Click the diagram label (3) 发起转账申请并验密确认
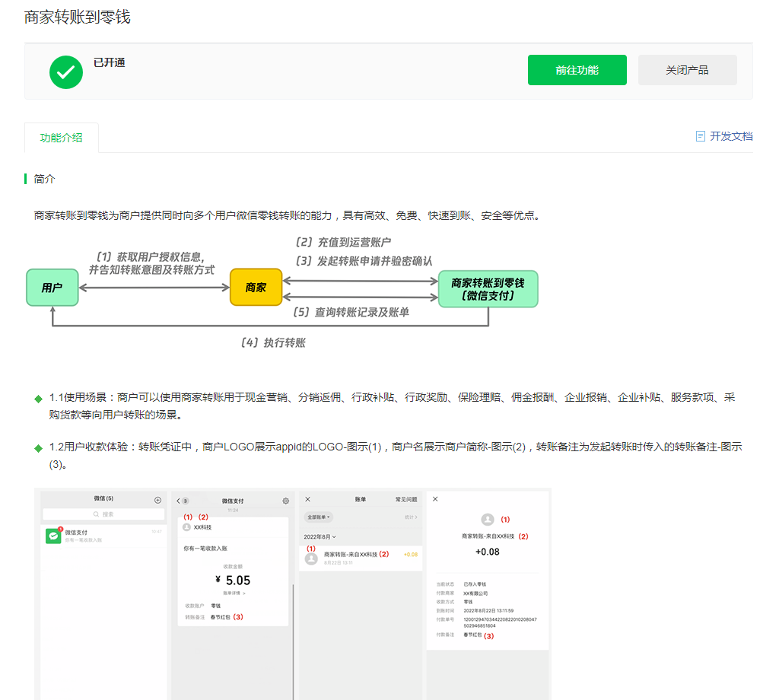This screenshot has height=700, width=779. (x=364, y=261)
